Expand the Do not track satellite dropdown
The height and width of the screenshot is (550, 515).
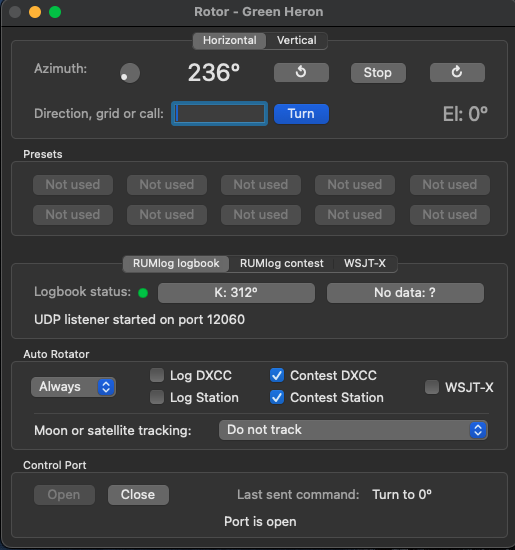353,430
